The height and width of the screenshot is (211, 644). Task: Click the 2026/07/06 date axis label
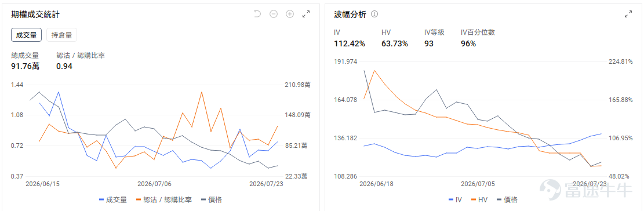pos(154,184)
